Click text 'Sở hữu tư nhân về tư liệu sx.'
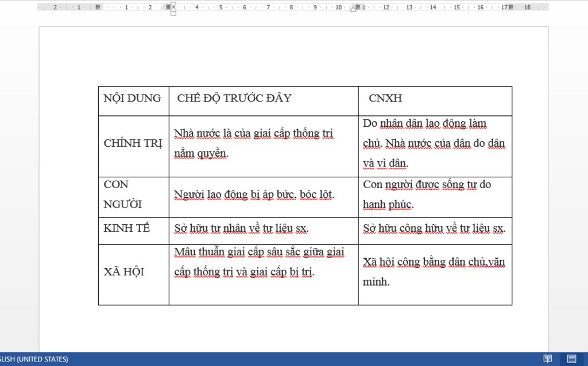 (x=241, y=228)
